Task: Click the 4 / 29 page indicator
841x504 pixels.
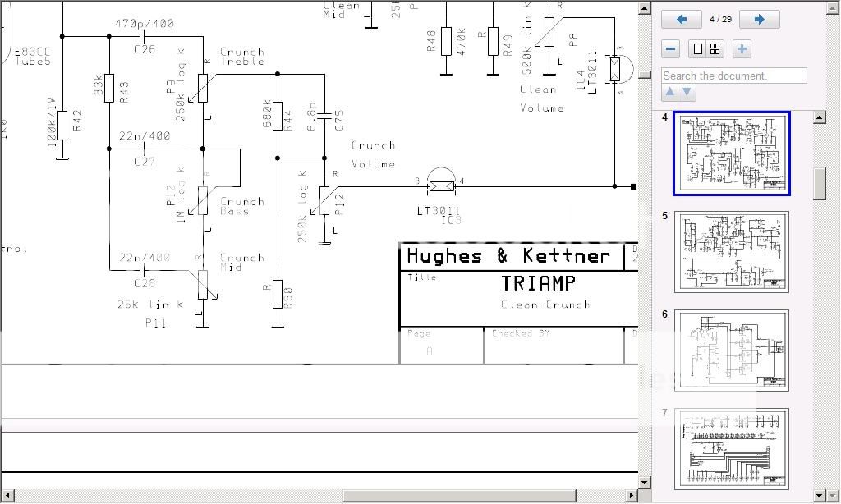Action: click(x=719, y=19)
